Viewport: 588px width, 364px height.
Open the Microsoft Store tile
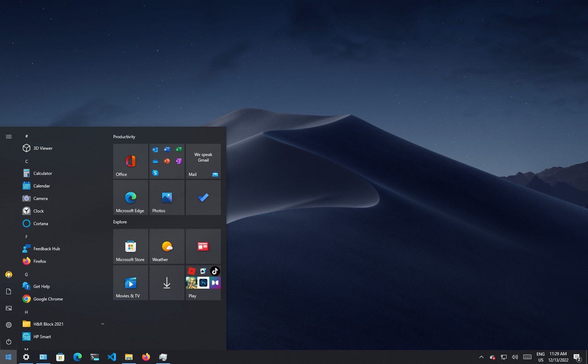pos(130,246)
